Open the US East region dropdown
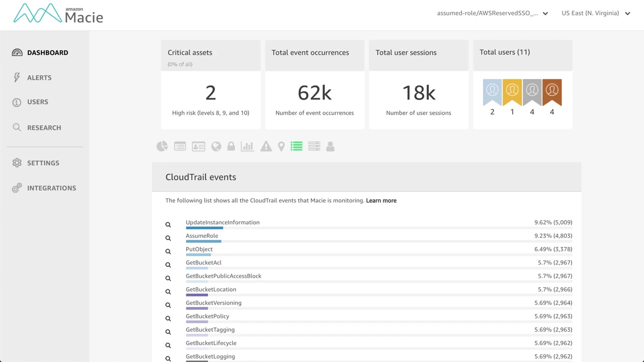The image size is (644, 362). point(596,14)
